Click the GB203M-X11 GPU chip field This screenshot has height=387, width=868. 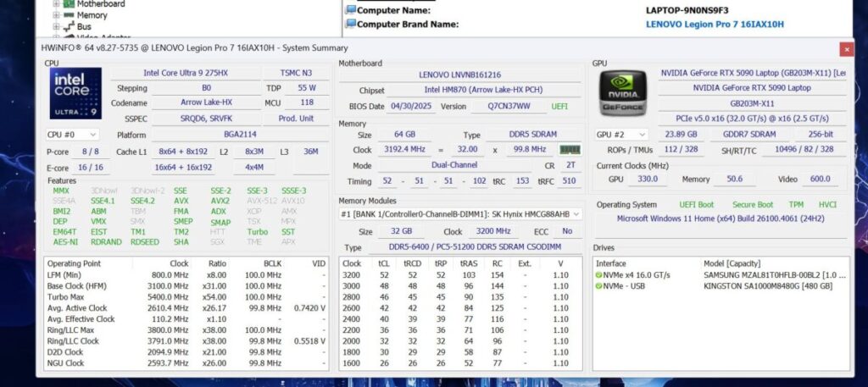click(x=753, y=103)
